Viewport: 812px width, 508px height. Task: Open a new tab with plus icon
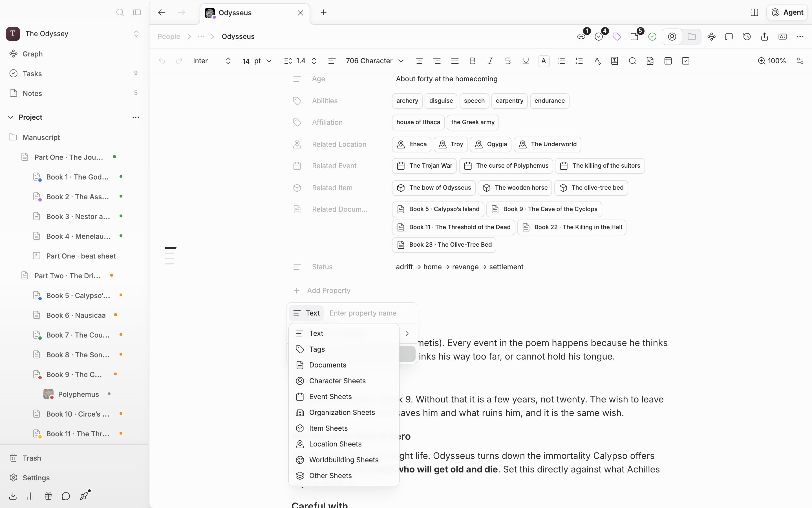coord(323,12)
